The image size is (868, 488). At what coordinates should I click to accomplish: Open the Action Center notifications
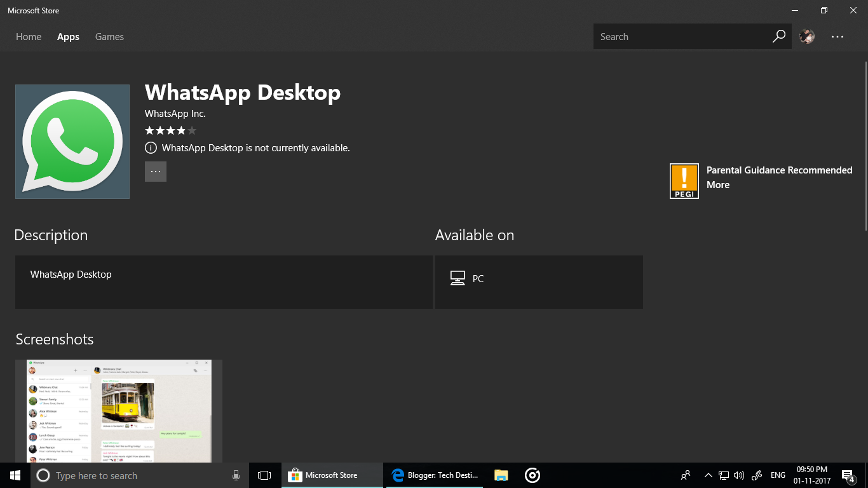[848, 475]
